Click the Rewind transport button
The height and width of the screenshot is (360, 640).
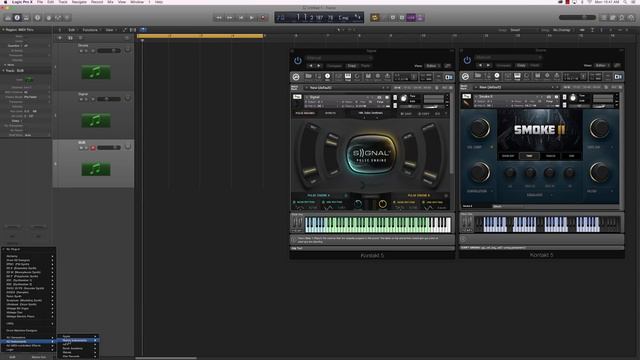pos(219,18)
